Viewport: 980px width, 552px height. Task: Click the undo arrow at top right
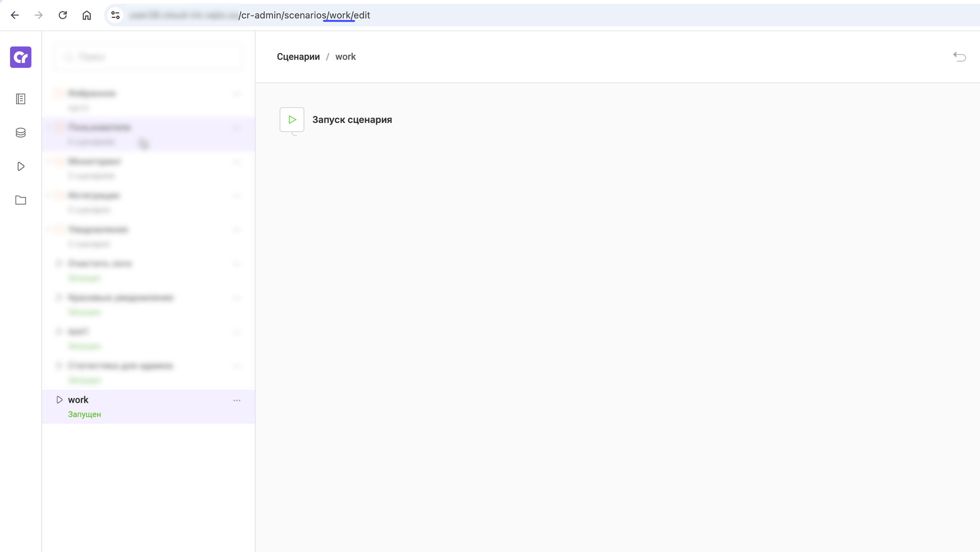(x=959, y=57)
